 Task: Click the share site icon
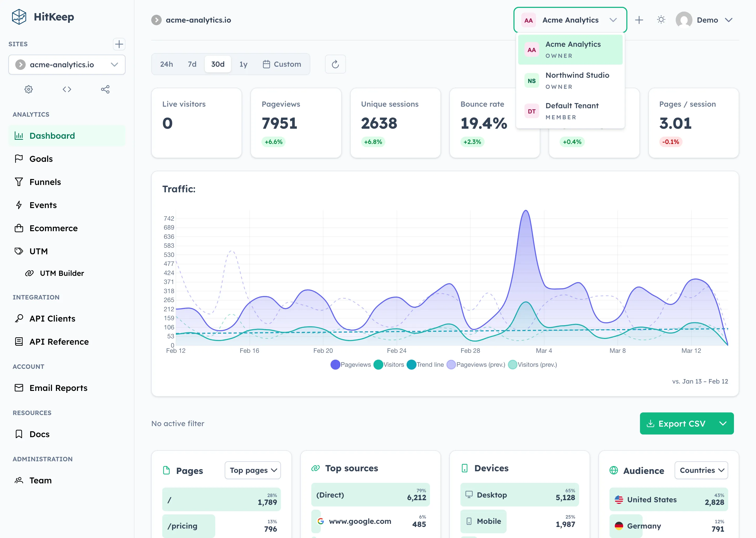point(105,89)
